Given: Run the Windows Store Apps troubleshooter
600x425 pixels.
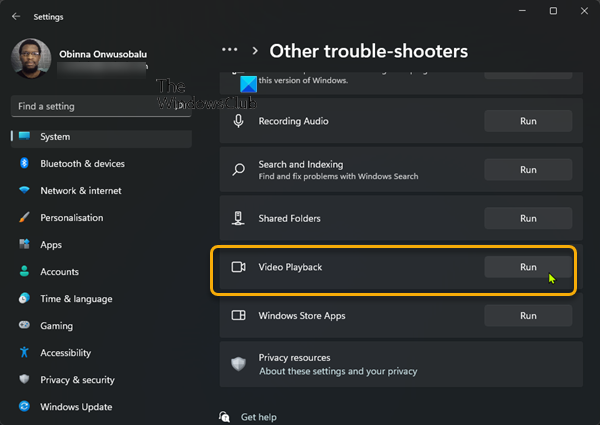Looking at the screenshot, I should click(x=528, y=316).
